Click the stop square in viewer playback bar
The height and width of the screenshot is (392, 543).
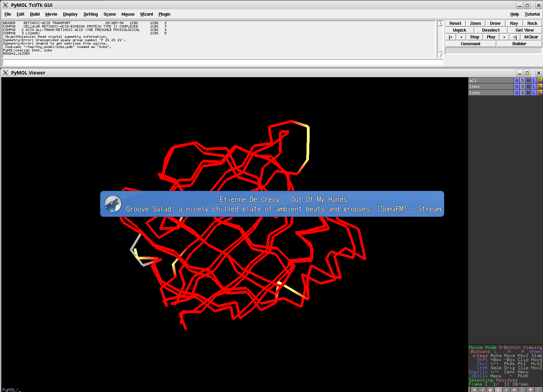pyautogui.click(x=490, y=390)
